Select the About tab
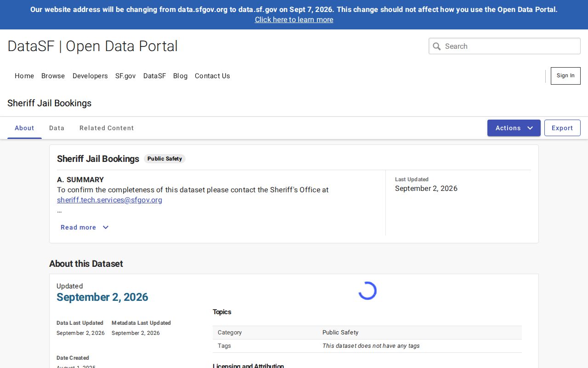 click(24, 128)
